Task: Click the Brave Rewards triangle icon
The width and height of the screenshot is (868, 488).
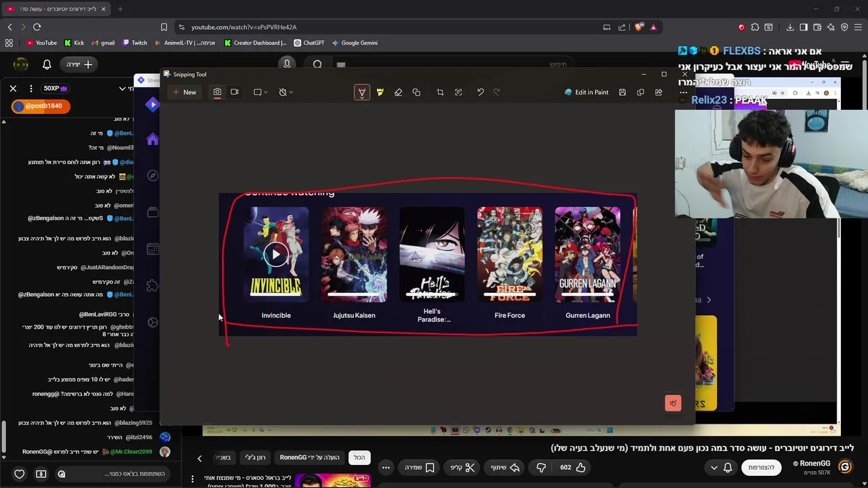Action: [653, 27]
